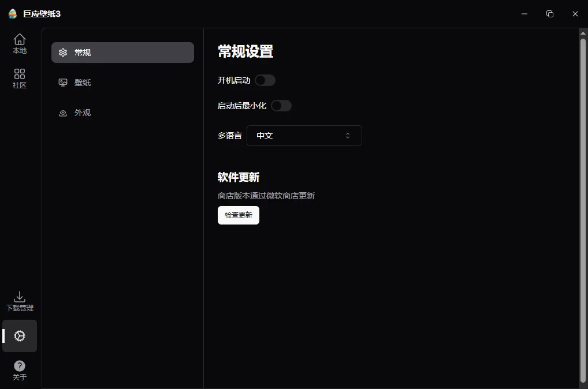Viewport: 588px width, 389px height.
Task: Click the 巨应壁纸3 title text
Action: [42, 14]
